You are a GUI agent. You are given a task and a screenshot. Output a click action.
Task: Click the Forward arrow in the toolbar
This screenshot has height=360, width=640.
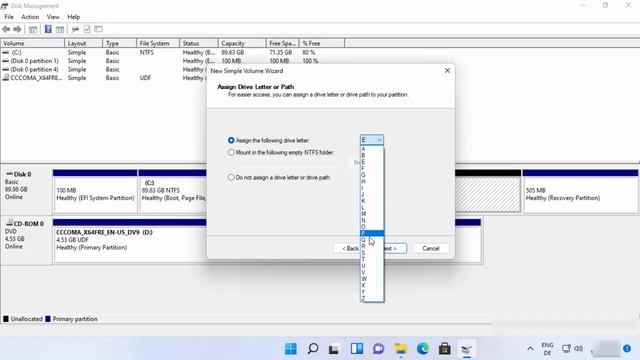tap(18, 29)
